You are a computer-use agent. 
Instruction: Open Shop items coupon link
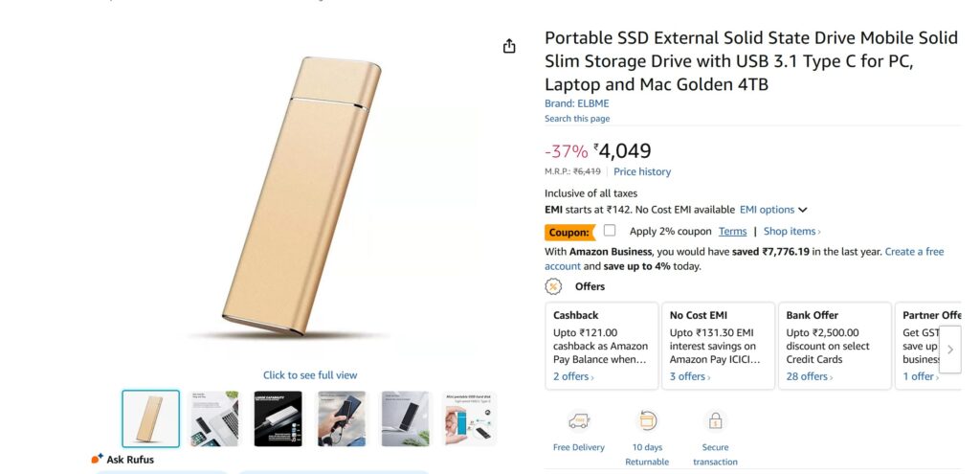[792, 232]
